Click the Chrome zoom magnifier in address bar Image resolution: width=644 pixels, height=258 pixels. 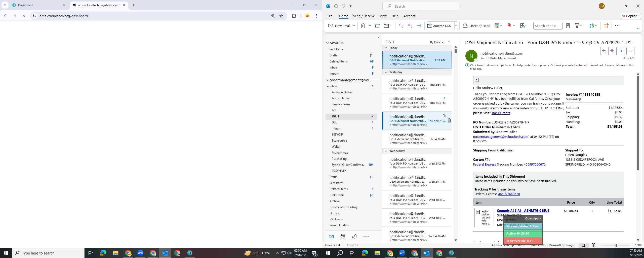click(273, 16)
